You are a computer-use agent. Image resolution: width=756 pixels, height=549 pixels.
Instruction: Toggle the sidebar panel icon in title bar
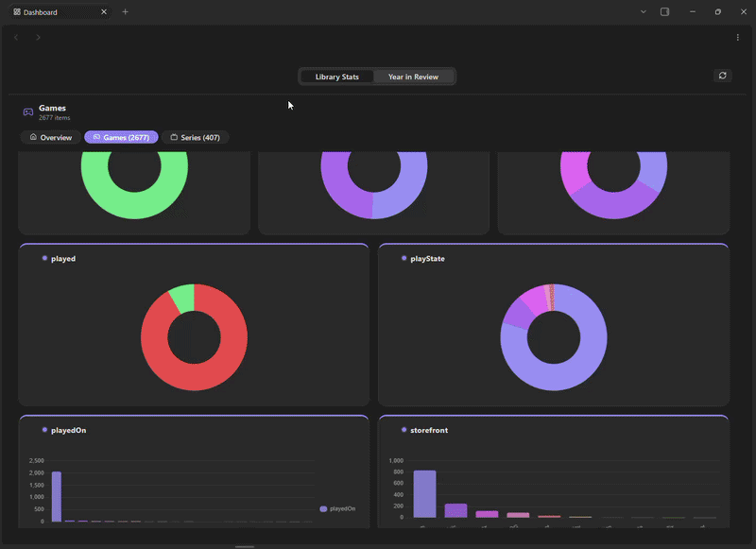[664, 11]
